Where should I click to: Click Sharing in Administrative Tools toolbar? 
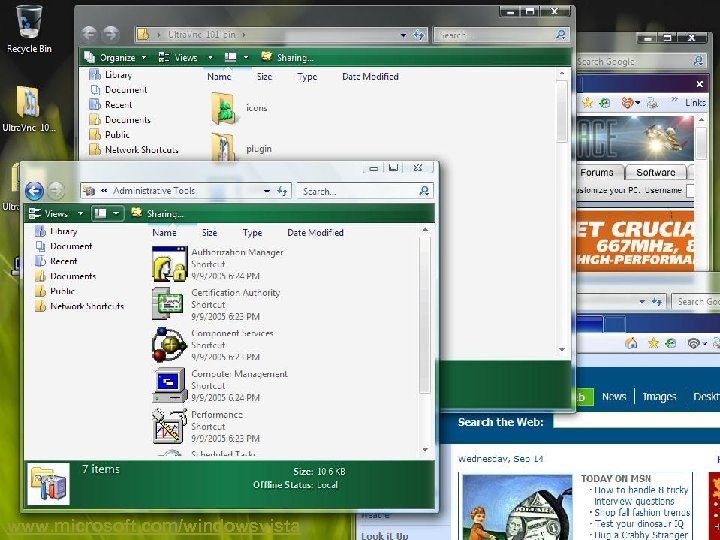coord(158,214)
